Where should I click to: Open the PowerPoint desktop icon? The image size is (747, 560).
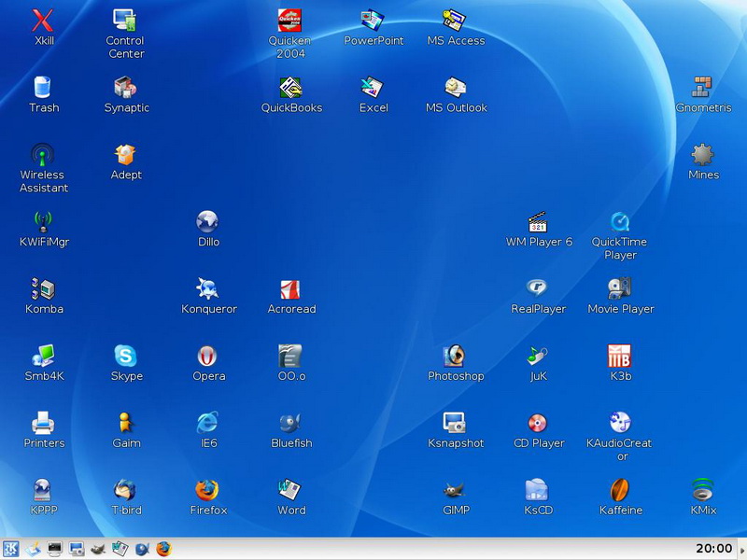373,20
